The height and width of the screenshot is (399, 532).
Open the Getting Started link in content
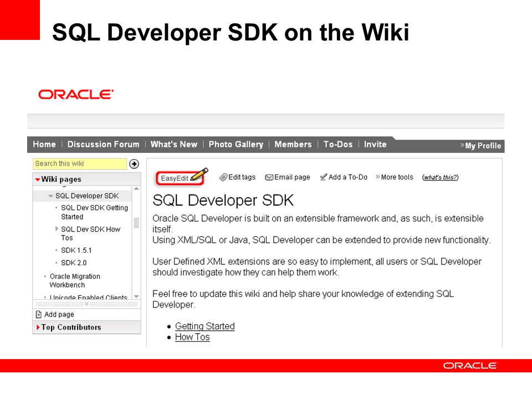pyautogui.click(x=205, y=326)
